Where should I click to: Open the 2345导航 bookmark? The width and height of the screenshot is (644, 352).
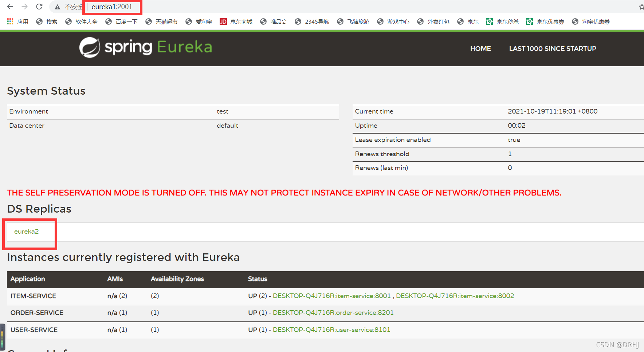point(312,21)
